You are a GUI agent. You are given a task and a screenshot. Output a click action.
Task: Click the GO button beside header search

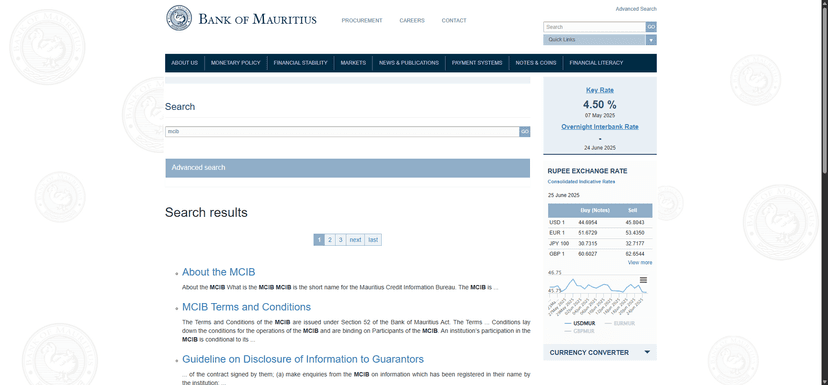pyautogui.click(x=651, y=27)
